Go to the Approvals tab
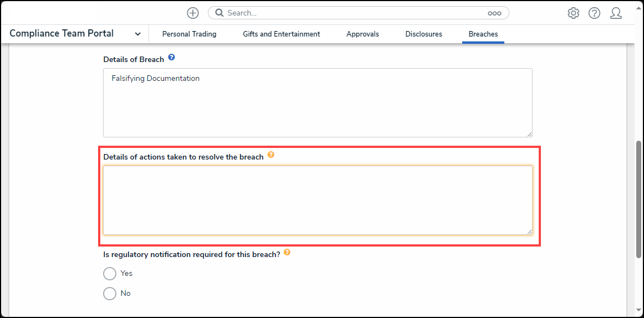Screen dimensions: 644x318 point(362,34)
